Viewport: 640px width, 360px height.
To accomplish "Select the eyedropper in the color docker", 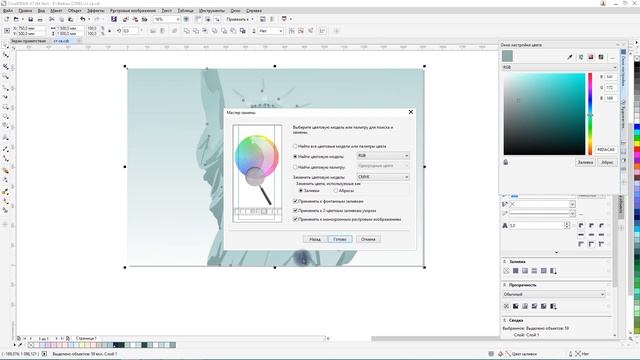I will [x=570, y=57].
